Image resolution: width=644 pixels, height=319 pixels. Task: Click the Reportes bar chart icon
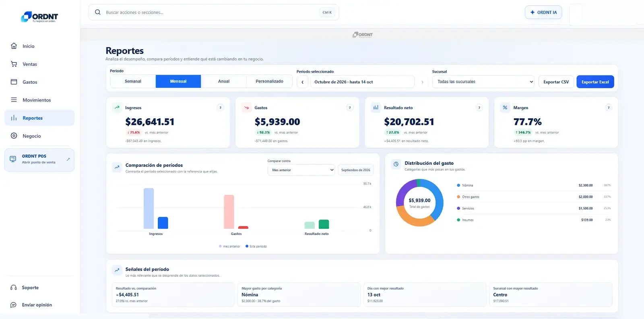tap(14, 118)
